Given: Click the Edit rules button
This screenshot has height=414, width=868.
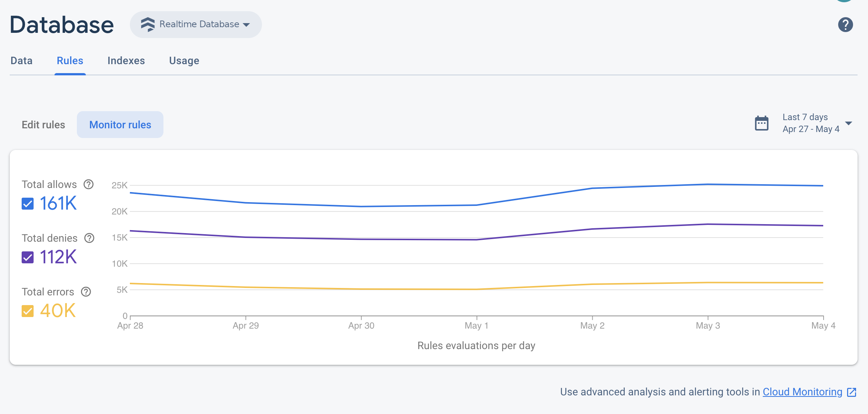Looking at the screenshot, I should pos(43,125).
